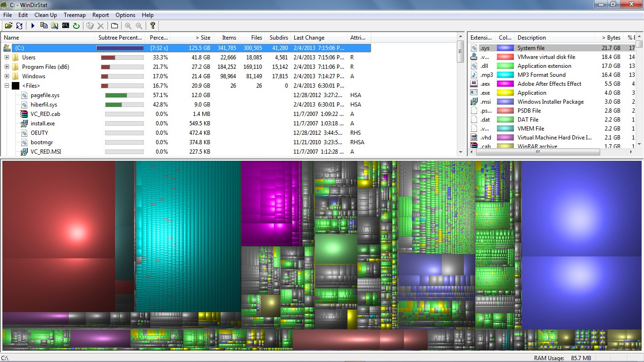Click the Users folder icon
The height and width of the screenshot is (362, 644).
(x=16, y=58)
